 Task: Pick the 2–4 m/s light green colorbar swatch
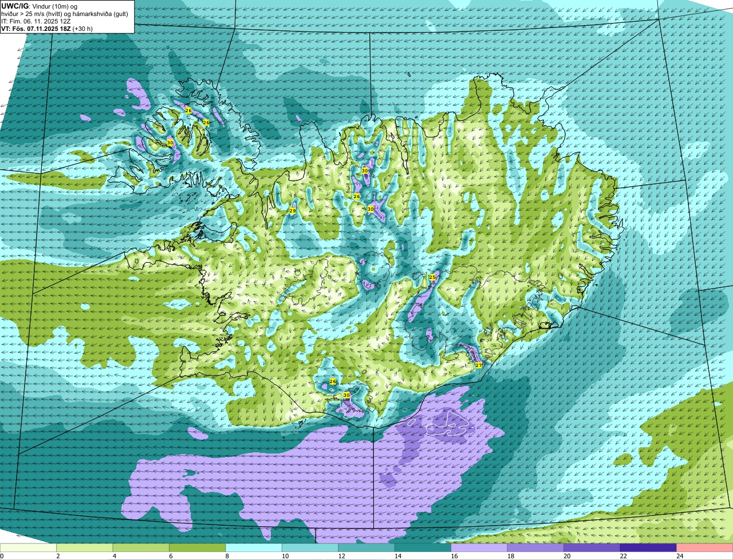click(x=85, y=547)
